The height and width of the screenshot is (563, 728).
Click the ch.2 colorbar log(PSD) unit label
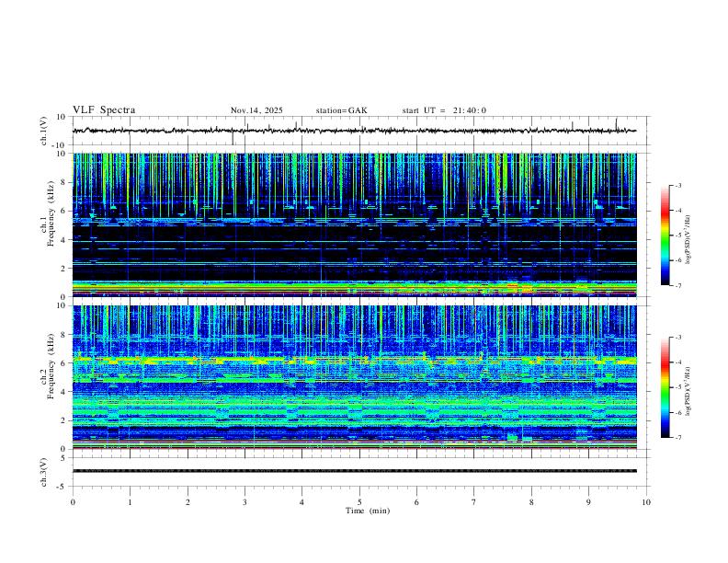tap(688, 392)
